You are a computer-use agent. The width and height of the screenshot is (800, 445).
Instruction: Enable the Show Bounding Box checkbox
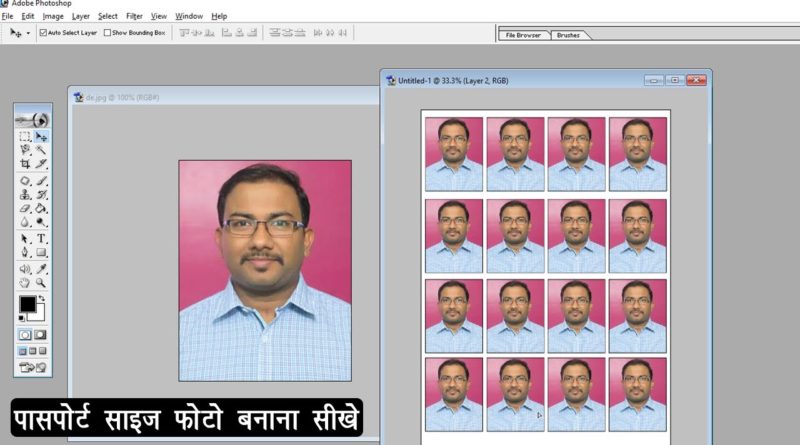click(108, 33)
